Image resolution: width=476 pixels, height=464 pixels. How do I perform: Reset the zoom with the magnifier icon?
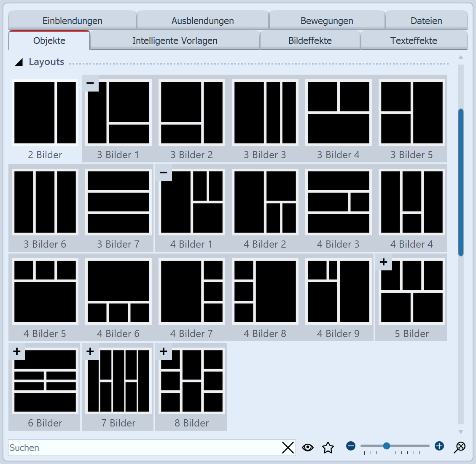pos(460,447)
